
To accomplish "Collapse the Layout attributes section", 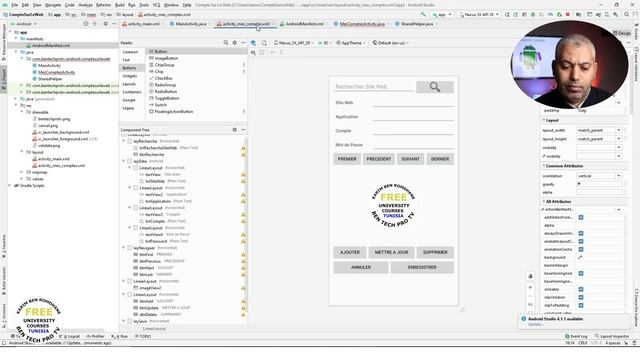I will coord(544,120).
